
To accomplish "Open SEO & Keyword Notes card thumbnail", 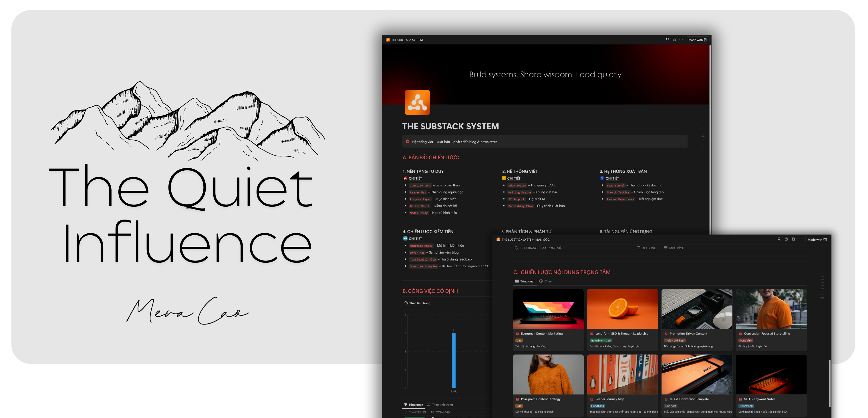I will click(x=771, y=374).
